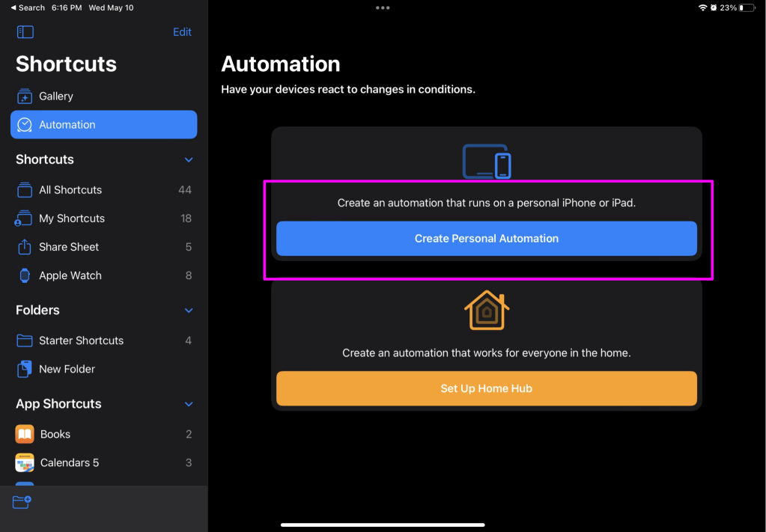Tap the new folder icon at bottom
Image resolution: width=766 pixels, height=532 pixels.
point(22,502)
